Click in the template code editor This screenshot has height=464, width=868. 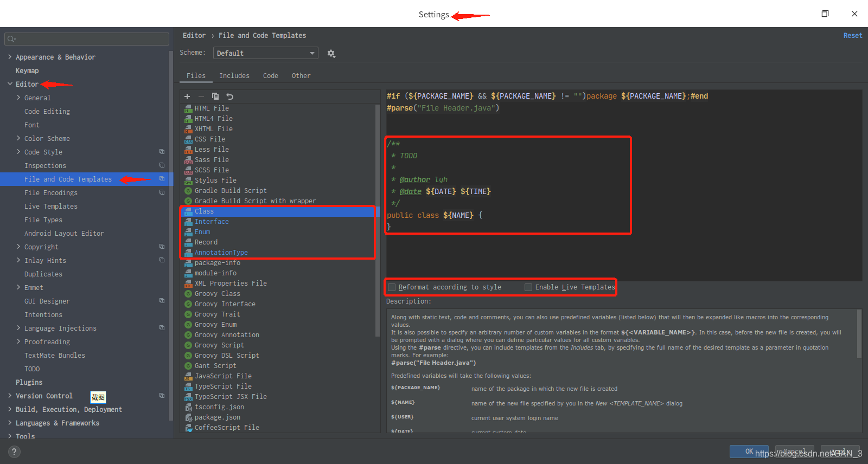624,185
